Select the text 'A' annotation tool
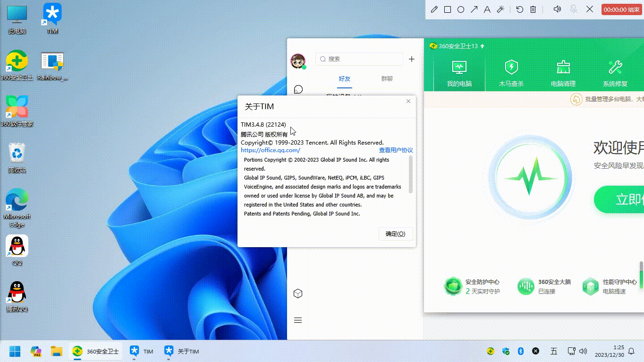Screen dimensions: 644x362 point(487,9)
